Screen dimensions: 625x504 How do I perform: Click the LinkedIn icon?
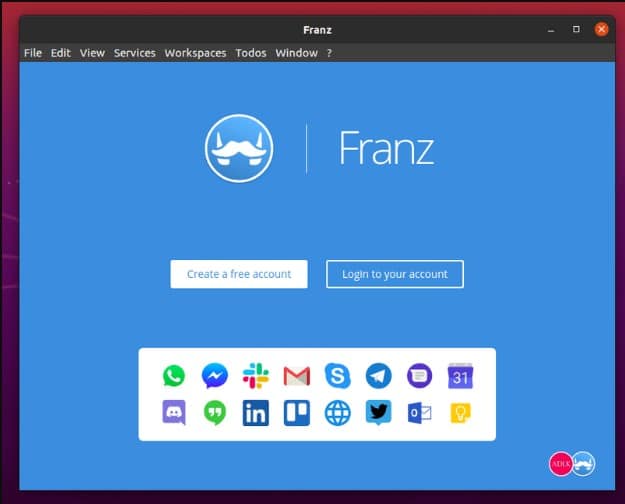[x=256, y=413]
